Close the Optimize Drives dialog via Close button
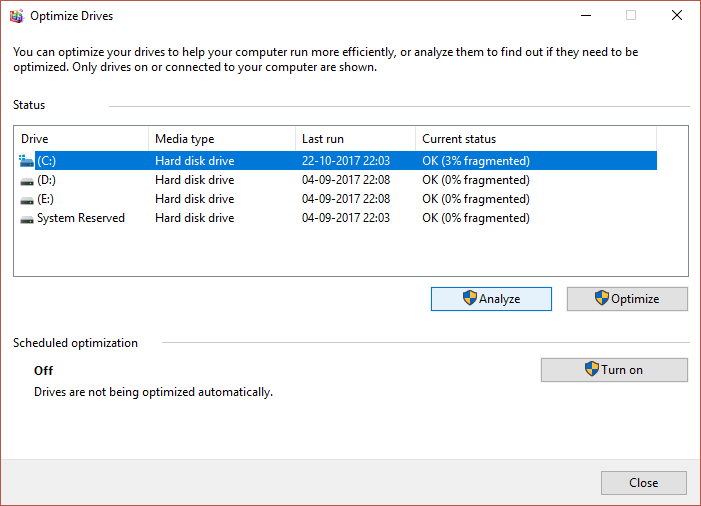Screen dimensions: 701x506 [x=643, y=483]
